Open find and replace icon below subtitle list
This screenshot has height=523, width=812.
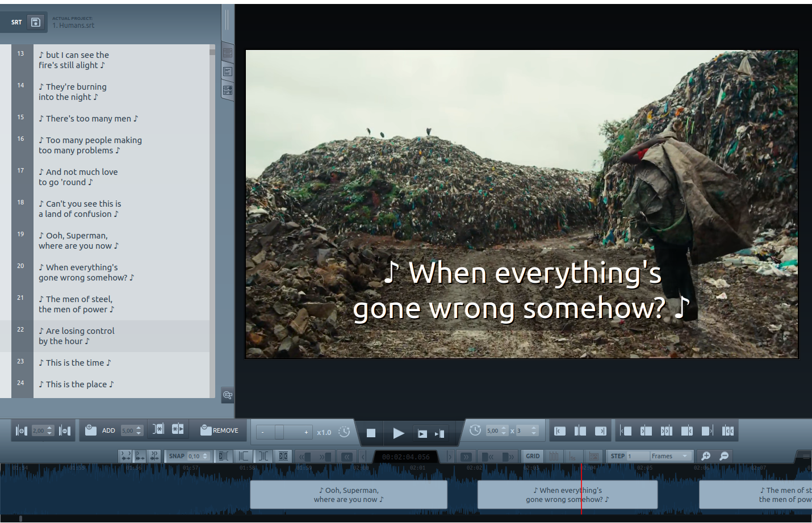[x=228, y=395]
